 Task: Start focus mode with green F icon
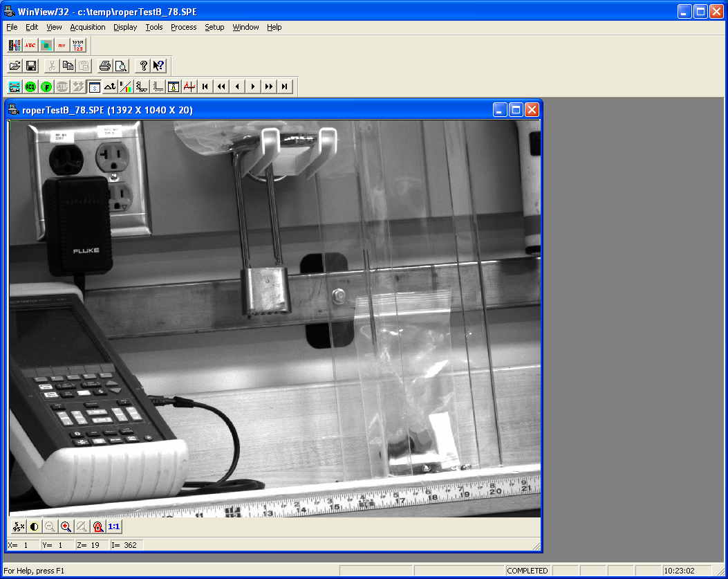tap(46, 86)
